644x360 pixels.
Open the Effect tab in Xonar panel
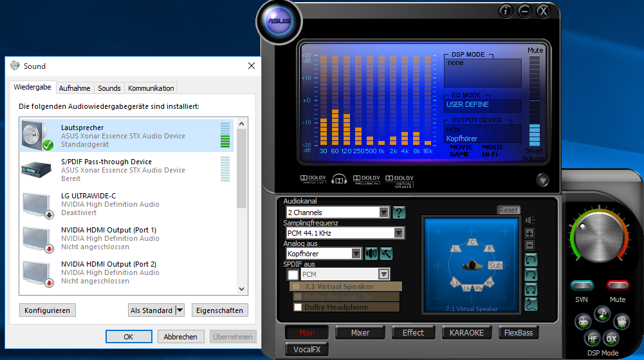pyautogui.click(x=413, y=333)
